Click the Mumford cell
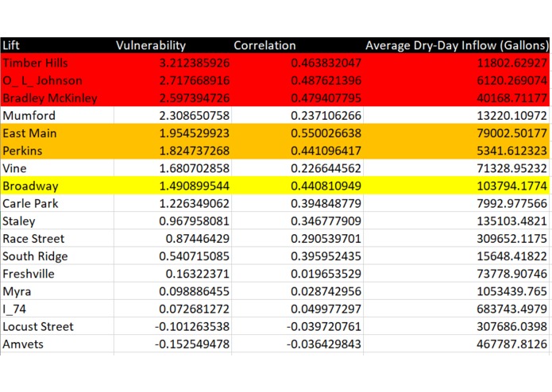 [x=57, y=115]
